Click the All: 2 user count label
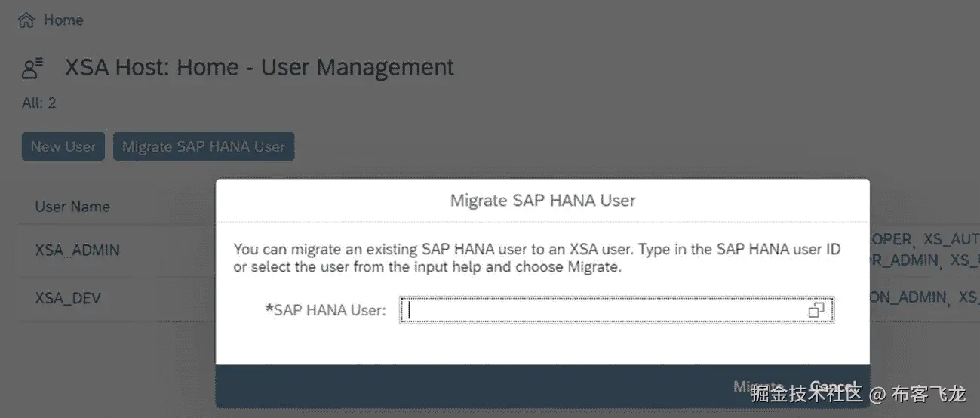The image size is (980, 418). 39,103
